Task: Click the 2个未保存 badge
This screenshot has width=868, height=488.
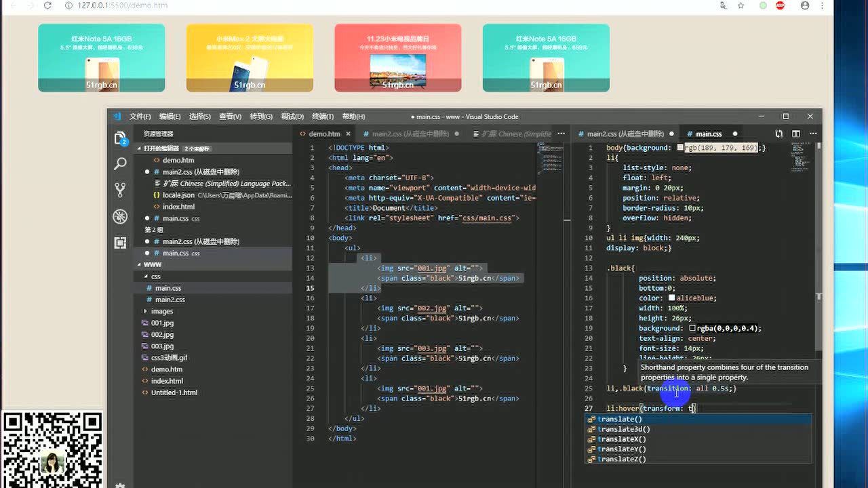Action: [x=197, y=148]
